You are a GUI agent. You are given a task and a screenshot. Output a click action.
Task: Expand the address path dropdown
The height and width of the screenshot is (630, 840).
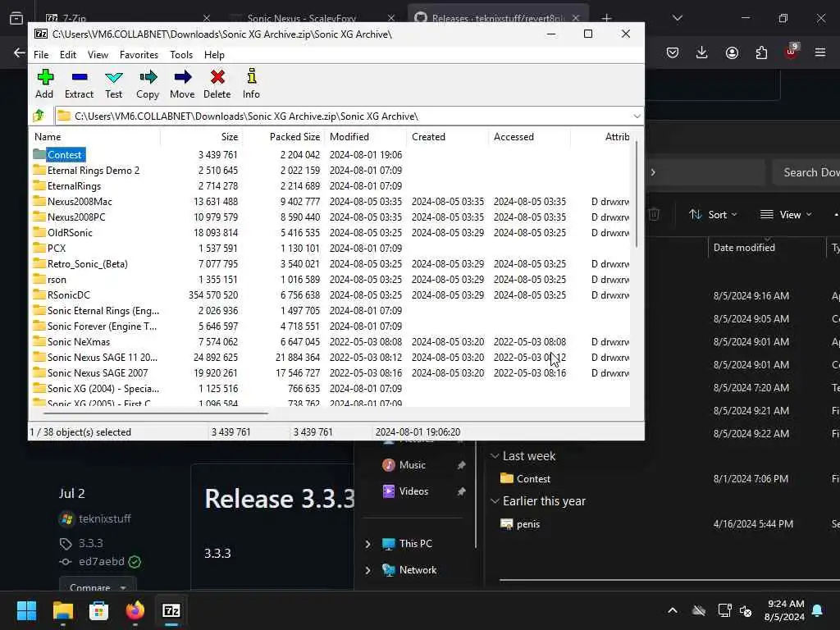pos(637,116)
